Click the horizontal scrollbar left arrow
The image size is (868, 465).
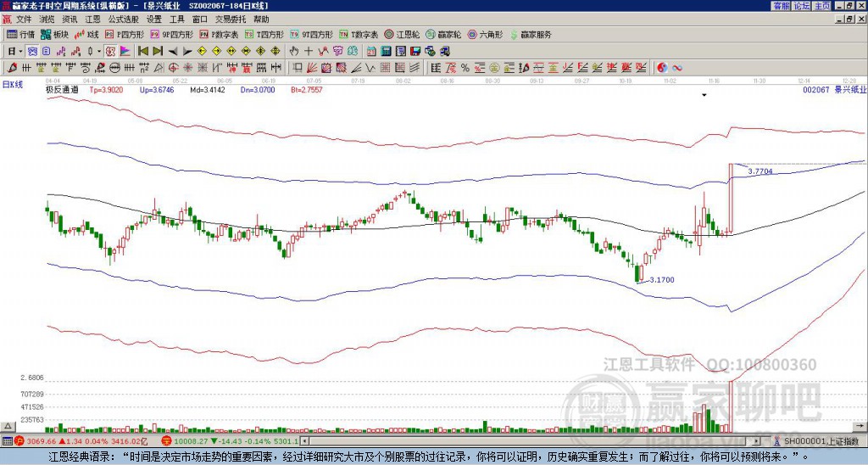(x=305, y=441)
